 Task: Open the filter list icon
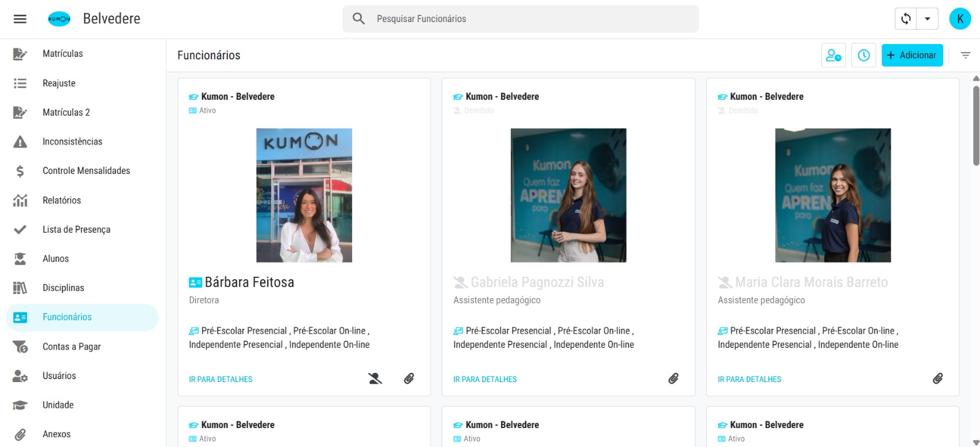coord(966,55)
